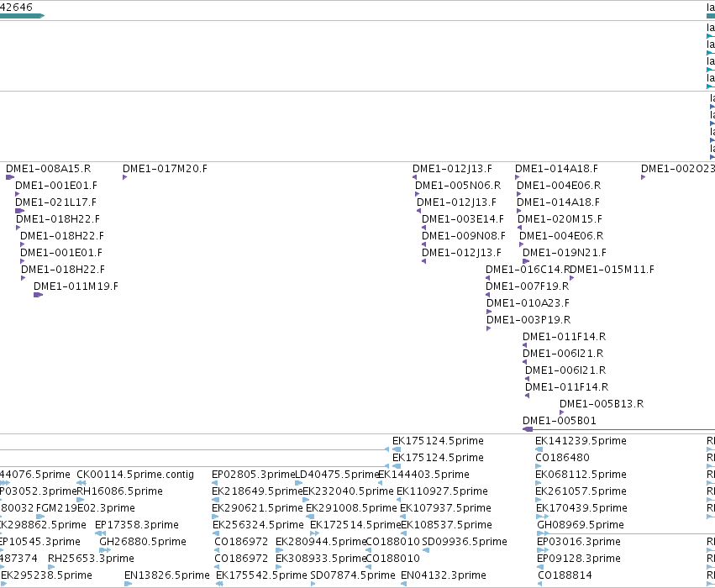Image resolution: width=715 pixels, height=588 pixels.
Task: Click the CO186480 label
Action: 562,458
